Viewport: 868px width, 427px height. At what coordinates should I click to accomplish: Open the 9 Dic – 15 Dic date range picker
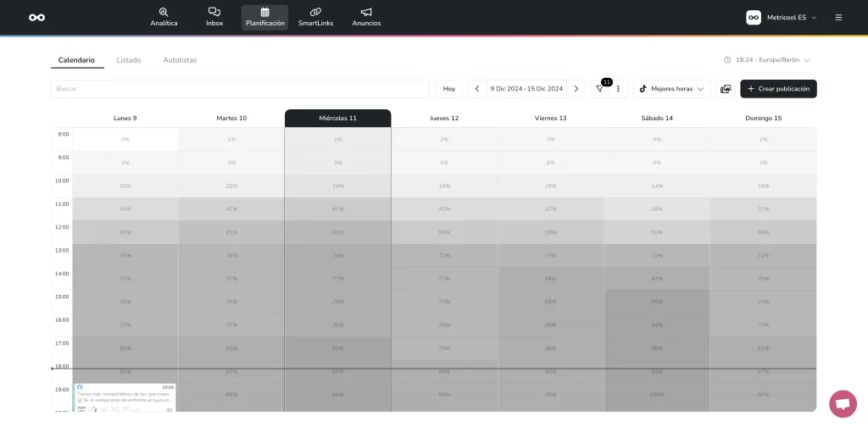526,89
